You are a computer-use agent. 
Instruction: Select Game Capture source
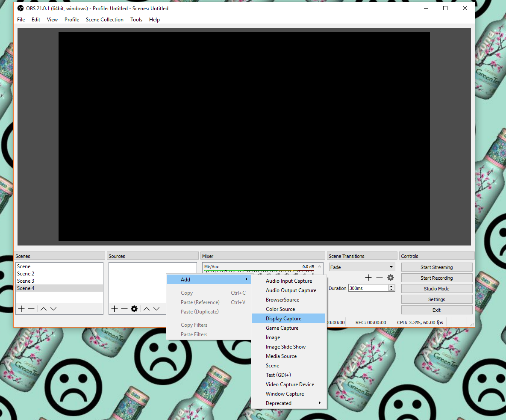pyautogui.click(x=289, y=328)
